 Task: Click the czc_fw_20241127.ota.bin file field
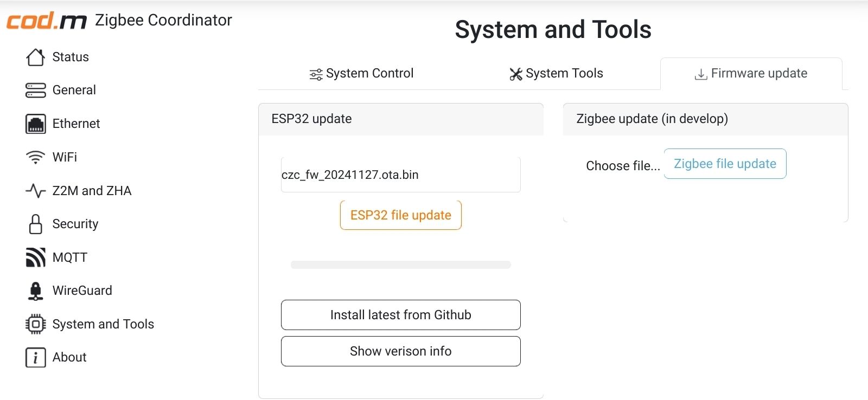point(400,175)
